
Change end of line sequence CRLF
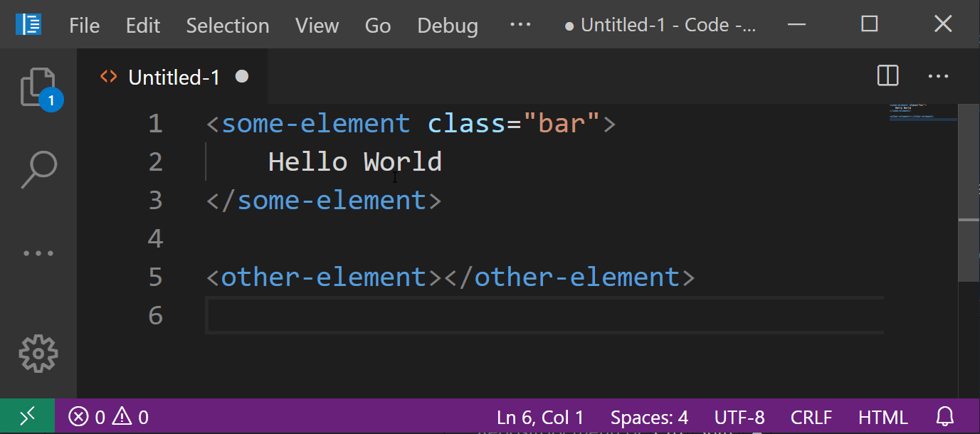pos(811,417)
